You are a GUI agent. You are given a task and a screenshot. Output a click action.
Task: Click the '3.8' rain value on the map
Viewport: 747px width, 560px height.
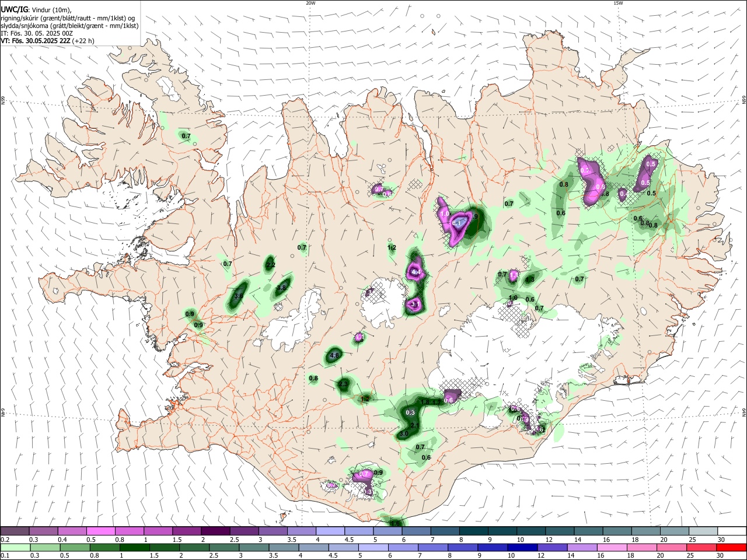[x=282, y=288]
